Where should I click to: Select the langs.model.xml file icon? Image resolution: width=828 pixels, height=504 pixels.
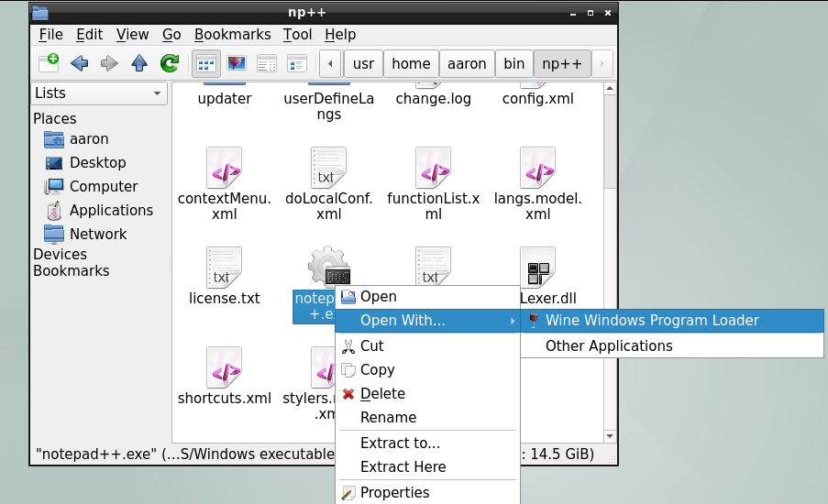click(537, 169)
